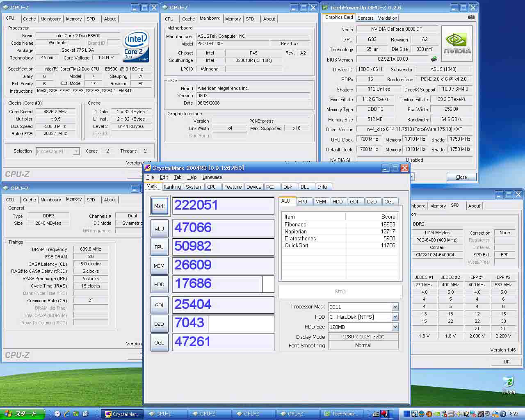Click the CrystalMark taskbar button
This screenshot has height=420, width=525.
pyautogui.click(x=122, y=414)
